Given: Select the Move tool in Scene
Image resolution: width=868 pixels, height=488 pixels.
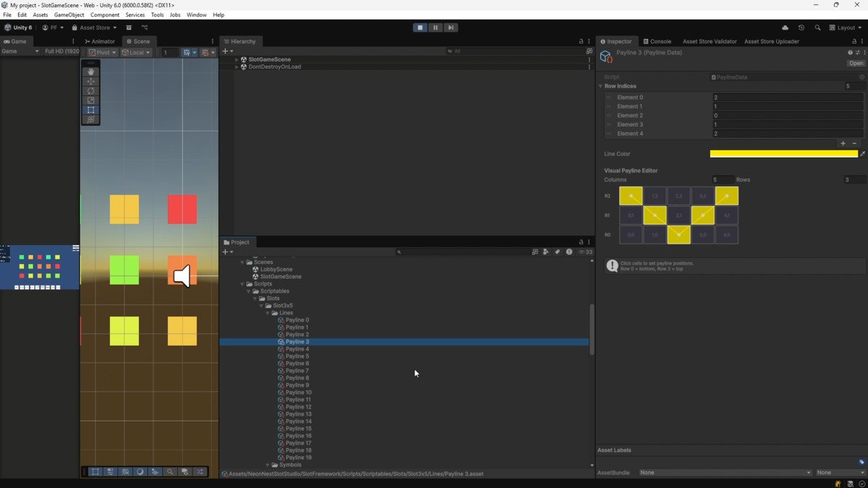Looking at the screenshot, I should tap(90, 81).
